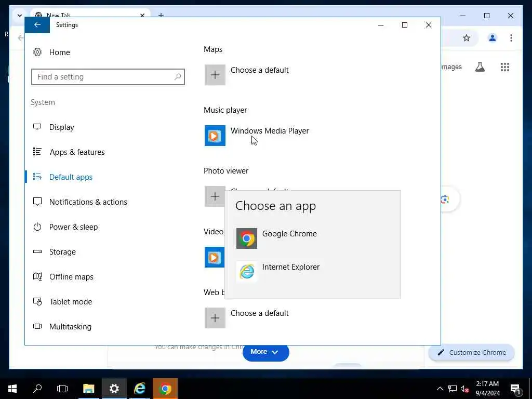
Task: Click the Maps plus icon to choose default
Action: [215, 75]
